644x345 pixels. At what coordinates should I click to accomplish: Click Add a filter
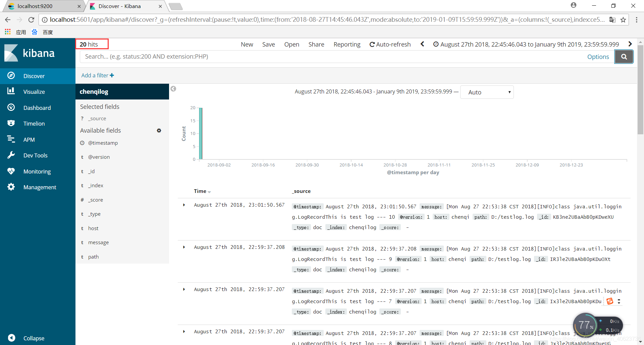tap(98, 75)
